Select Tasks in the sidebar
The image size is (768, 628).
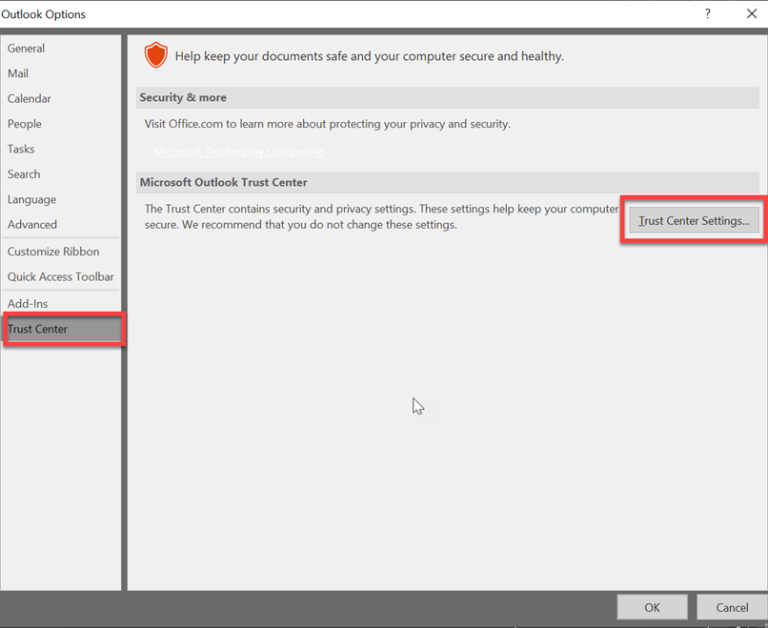click(x=61, y=149)
